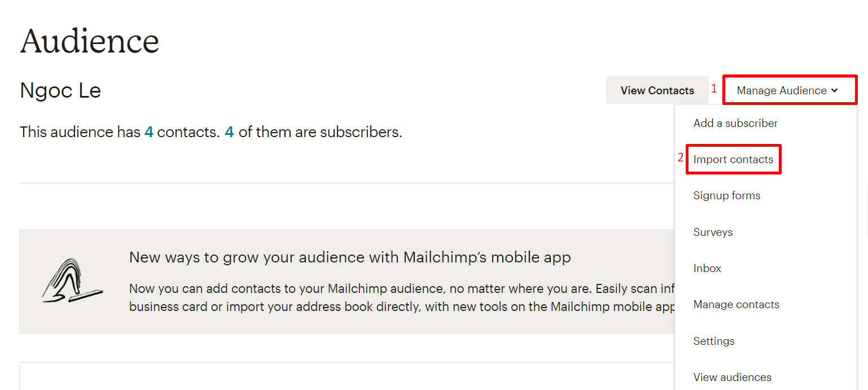Click the audience name Ngoc Le
This screenshot has width=868, height=390.
tap(60, 90)
